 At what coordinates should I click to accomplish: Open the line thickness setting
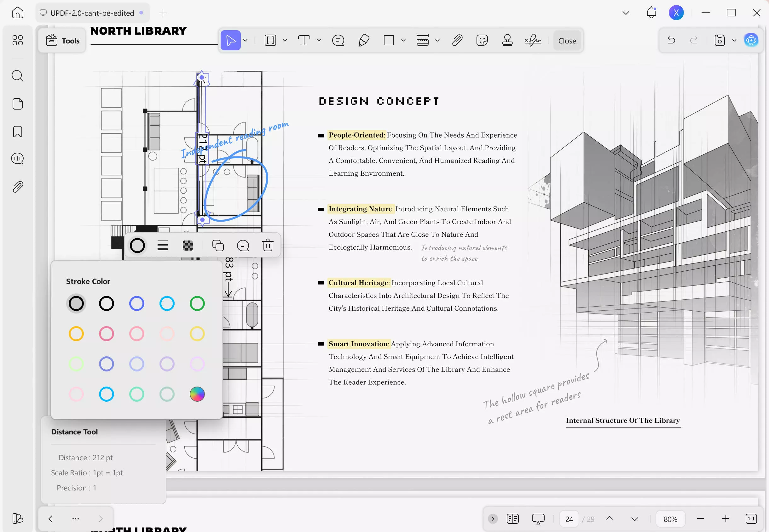pyautogui.click(x=163, y=246)
